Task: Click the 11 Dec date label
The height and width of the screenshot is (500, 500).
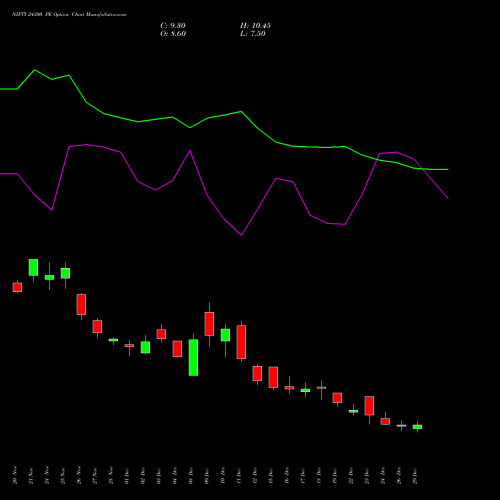Action: [x=239, y=475]
